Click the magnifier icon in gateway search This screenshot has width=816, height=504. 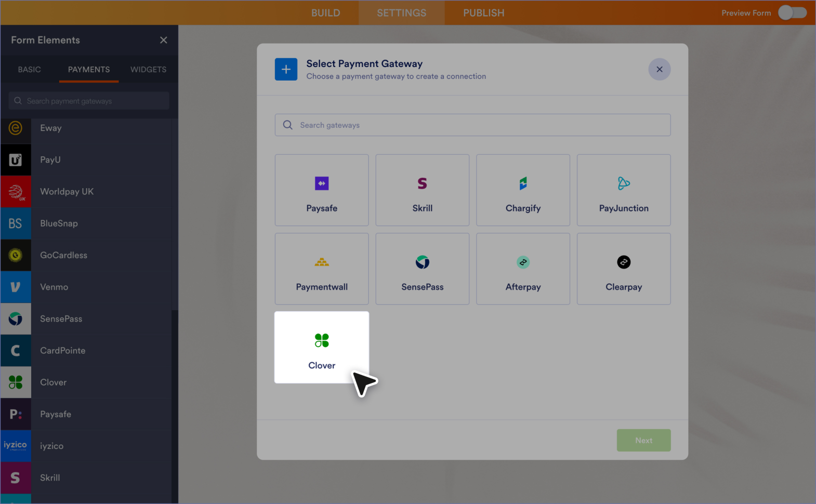tap(287, 125)
